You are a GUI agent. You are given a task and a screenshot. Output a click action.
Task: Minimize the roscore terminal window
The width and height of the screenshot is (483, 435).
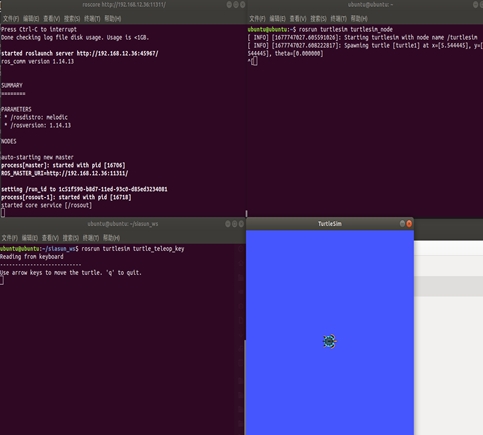(229, 5)
